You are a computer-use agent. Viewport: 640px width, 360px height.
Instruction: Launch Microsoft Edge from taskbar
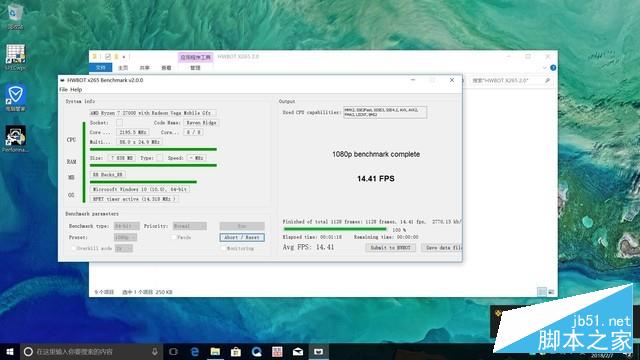coord(195,351)
